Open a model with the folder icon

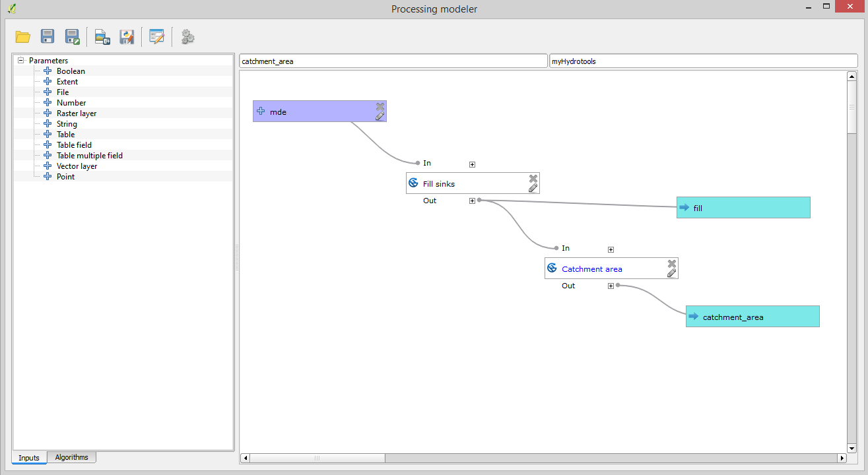click(23, 37)
